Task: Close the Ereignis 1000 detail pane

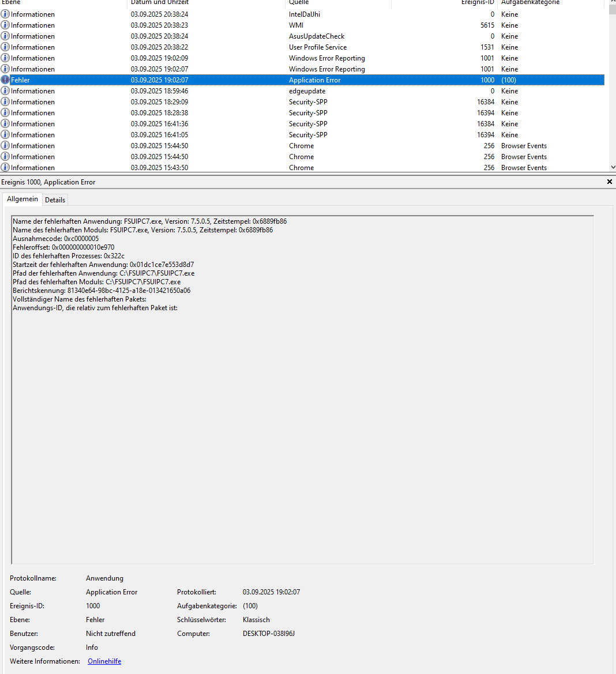Action: coord(609,182)
